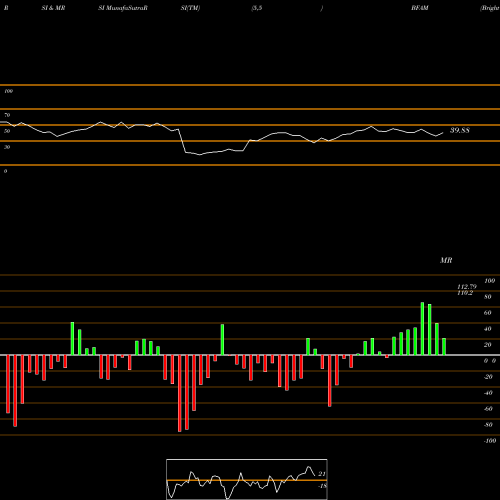This screenshot has height=500, width=500.
Task: Click the MR panel title label
Action: point(446,260)
